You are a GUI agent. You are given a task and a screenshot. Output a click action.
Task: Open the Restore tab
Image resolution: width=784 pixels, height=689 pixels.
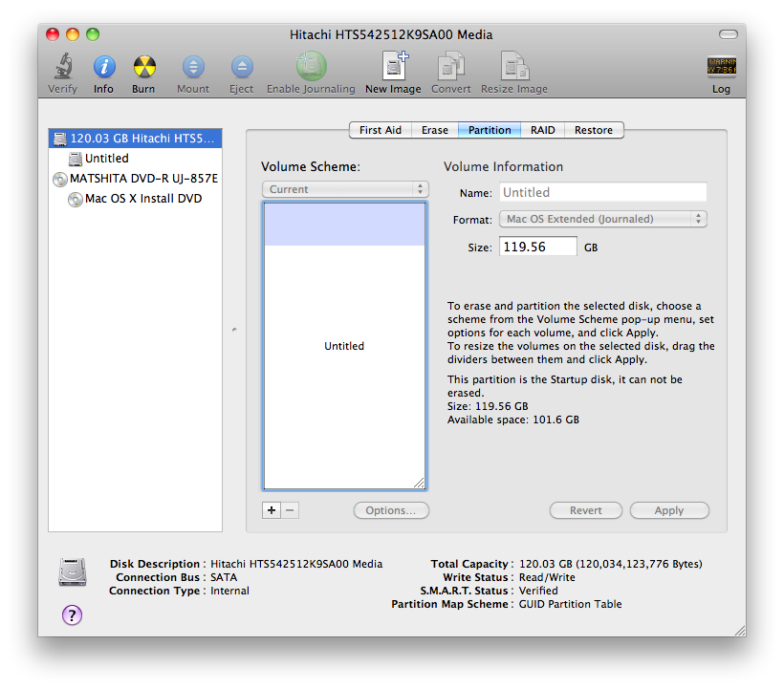pos(594,130)
